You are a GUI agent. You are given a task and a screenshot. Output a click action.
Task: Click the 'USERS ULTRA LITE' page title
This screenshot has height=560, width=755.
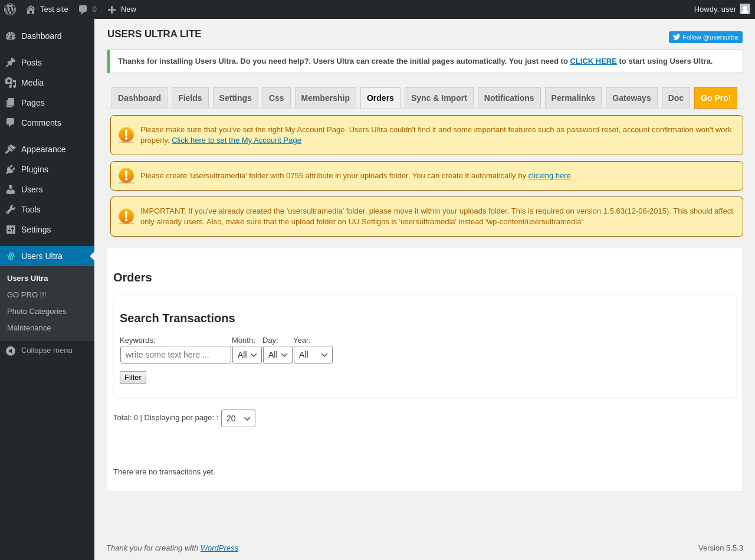pos(155,34)
